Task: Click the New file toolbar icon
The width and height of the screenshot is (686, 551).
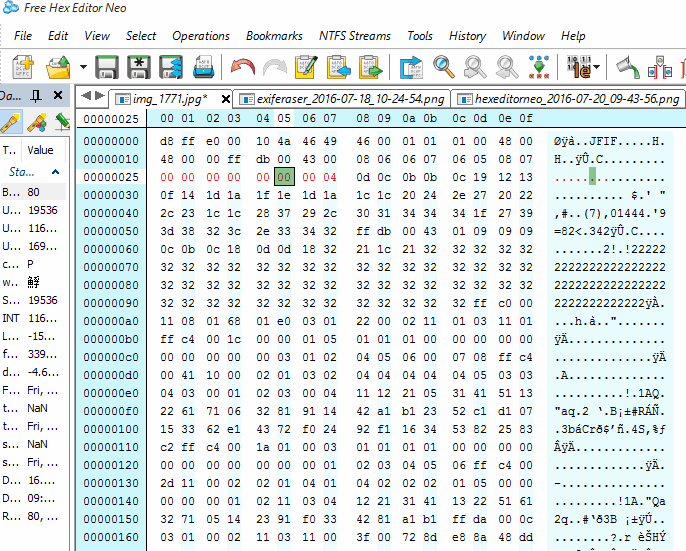Action: [x=23, y=67]
